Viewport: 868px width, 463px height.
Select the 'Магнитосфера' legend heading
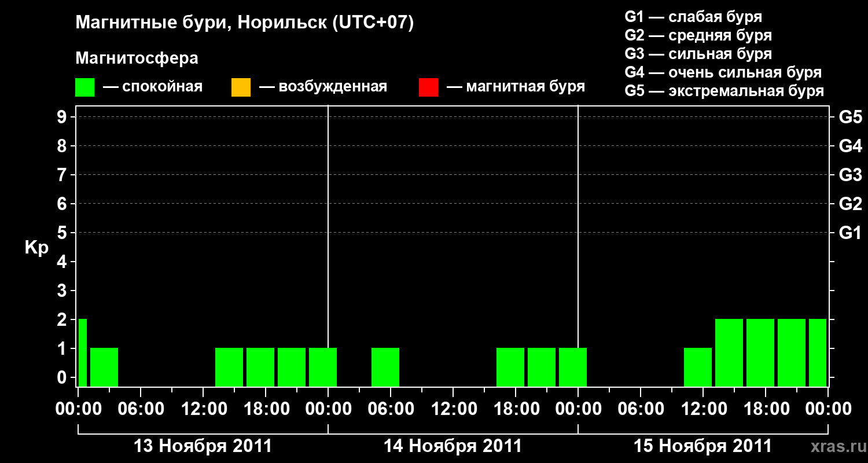point(137,58)
